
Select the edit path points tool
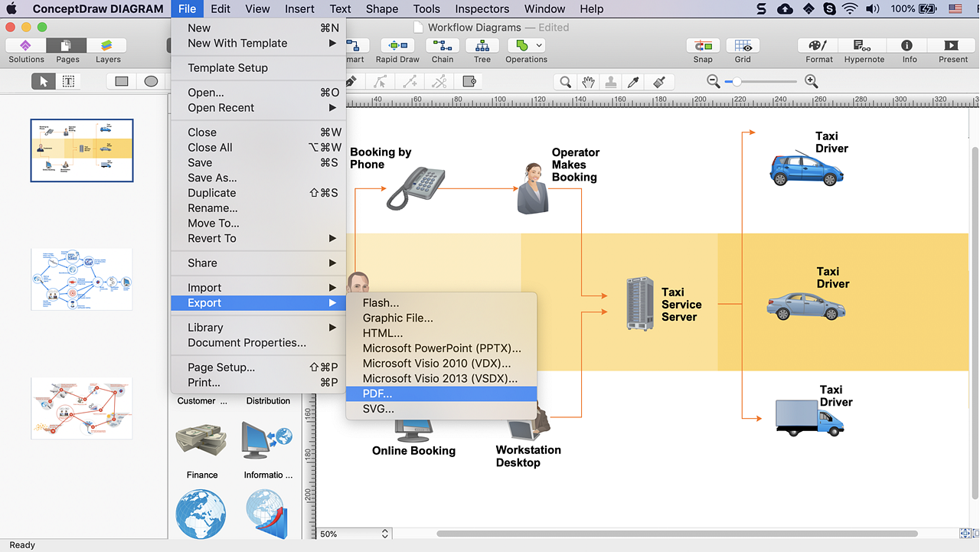coord(381,81)
